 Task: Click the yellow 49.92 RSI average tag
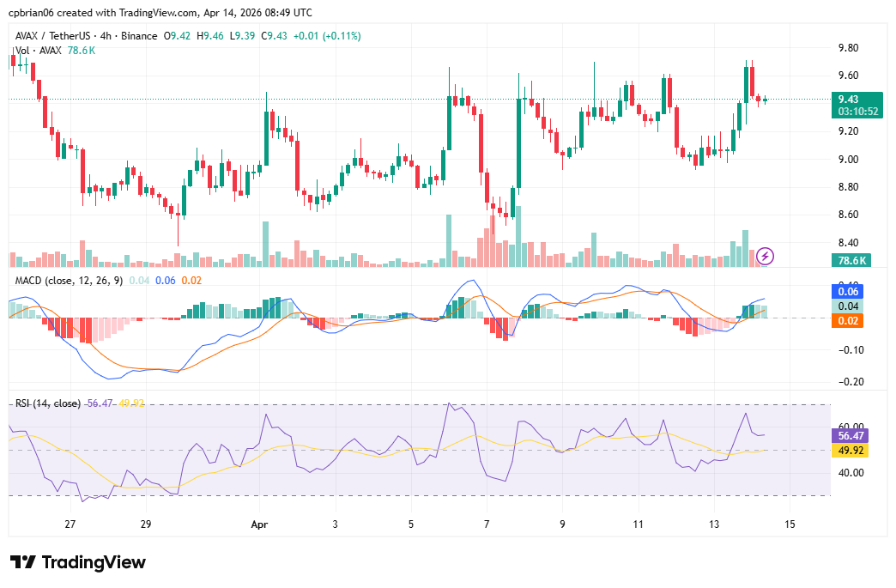click(x=851, y=451)
